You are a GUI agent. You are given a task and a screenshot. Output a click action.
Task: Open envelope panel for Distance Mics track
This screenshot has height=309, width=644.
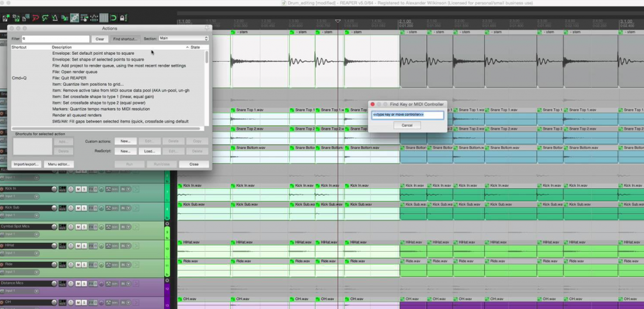click(x=108, y=284)
